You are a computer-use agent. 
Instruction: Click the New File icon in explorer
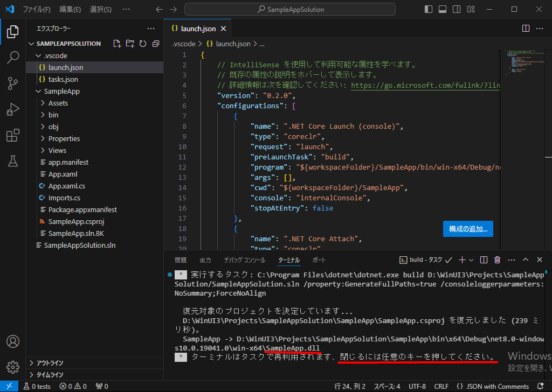click(x=117, y=44)
